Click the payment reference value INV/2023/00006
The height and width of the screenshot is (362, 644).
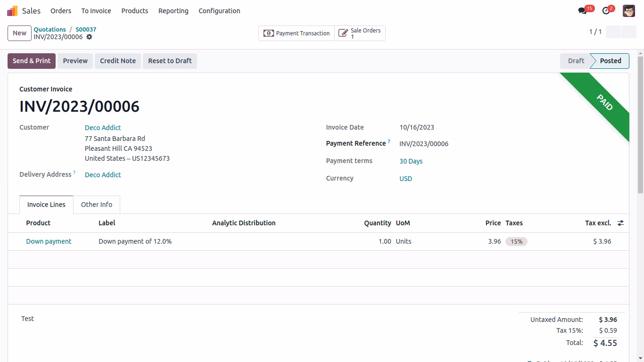point(424,144)
